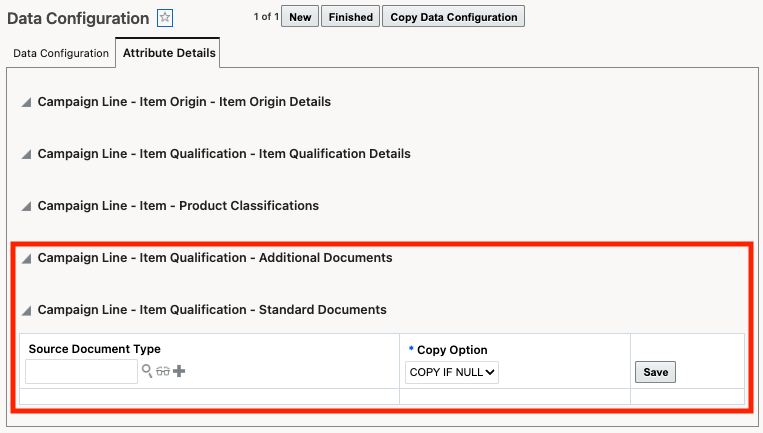Click the glasses view icon

(x=163, y=372)
